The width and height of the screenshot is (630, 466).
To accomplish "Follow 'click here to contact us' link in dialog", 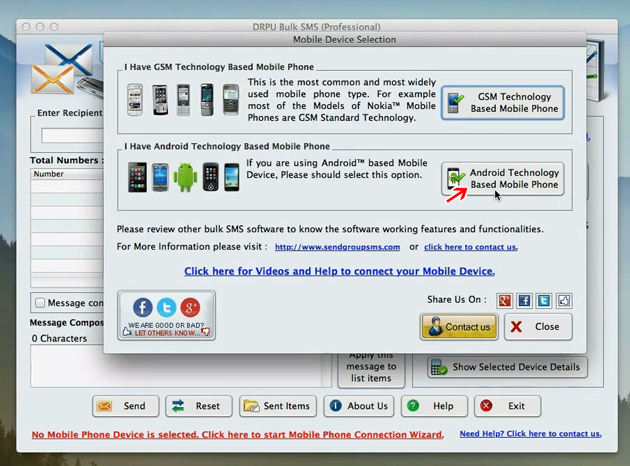I will [x=471, y=247].
